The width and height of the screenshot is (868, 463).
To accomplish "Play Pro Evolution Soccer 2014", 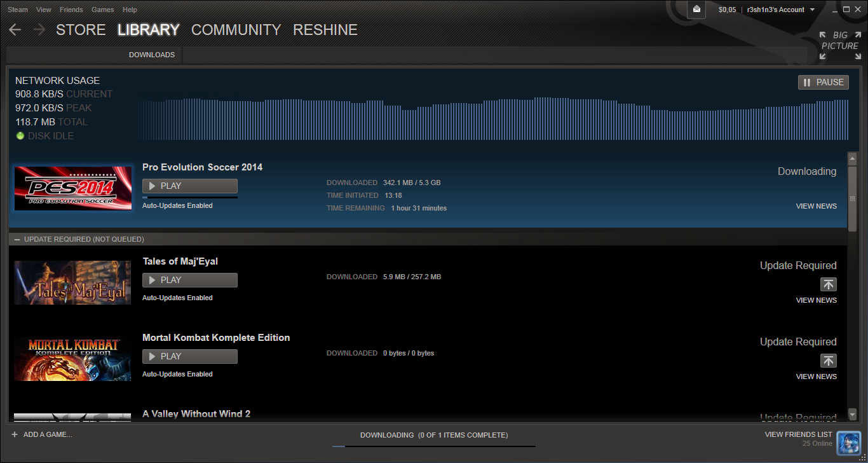I will click(x=190, y=186).
